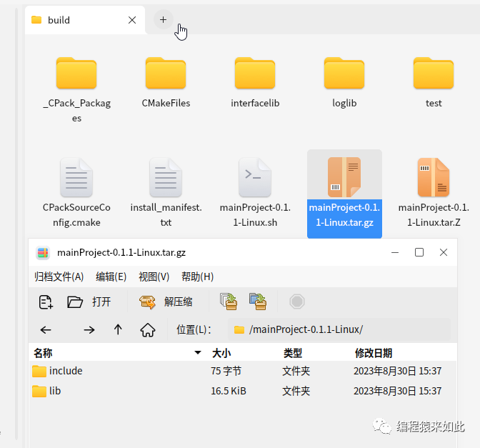Close the archive manager window
The height and width of the screenshot is (448, 480).
tap(444, 253)
